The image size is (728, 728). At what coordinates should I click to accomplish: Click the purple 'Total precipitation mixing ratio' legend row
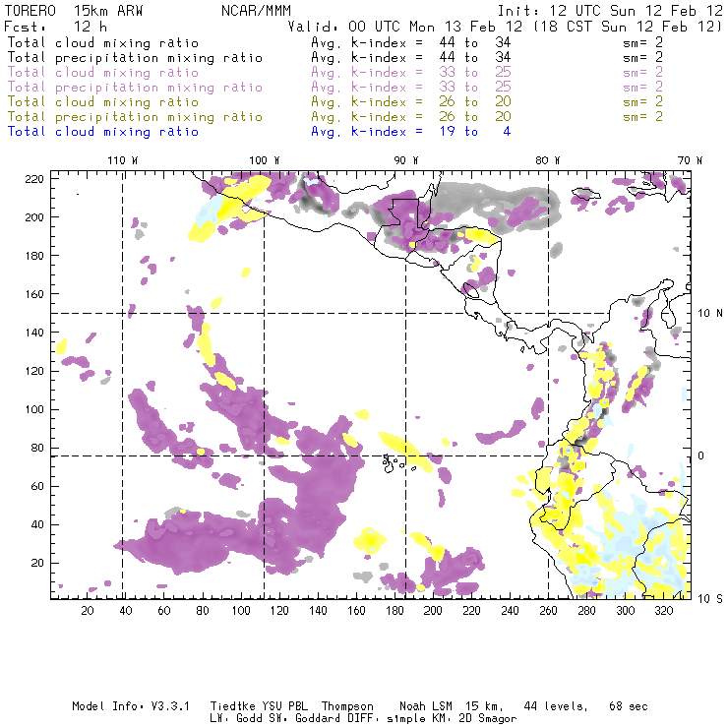pos(135,88)
